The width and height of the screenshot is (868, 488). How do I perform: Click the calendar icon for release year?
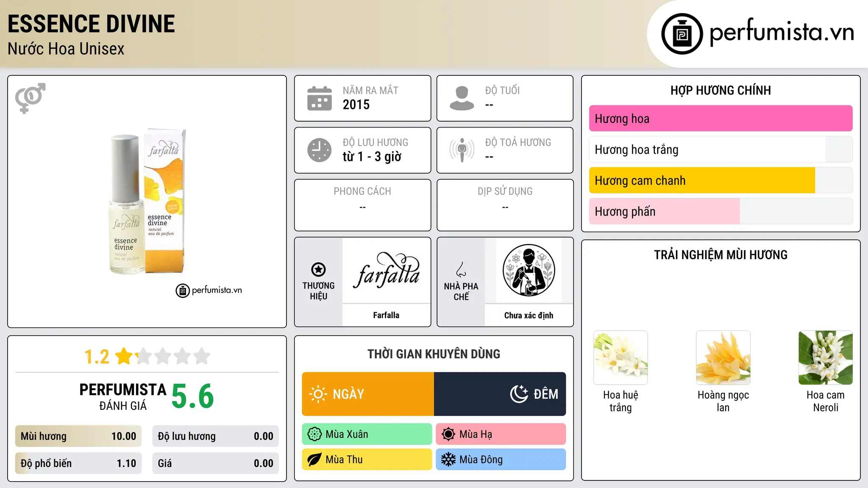pos(320,98)
